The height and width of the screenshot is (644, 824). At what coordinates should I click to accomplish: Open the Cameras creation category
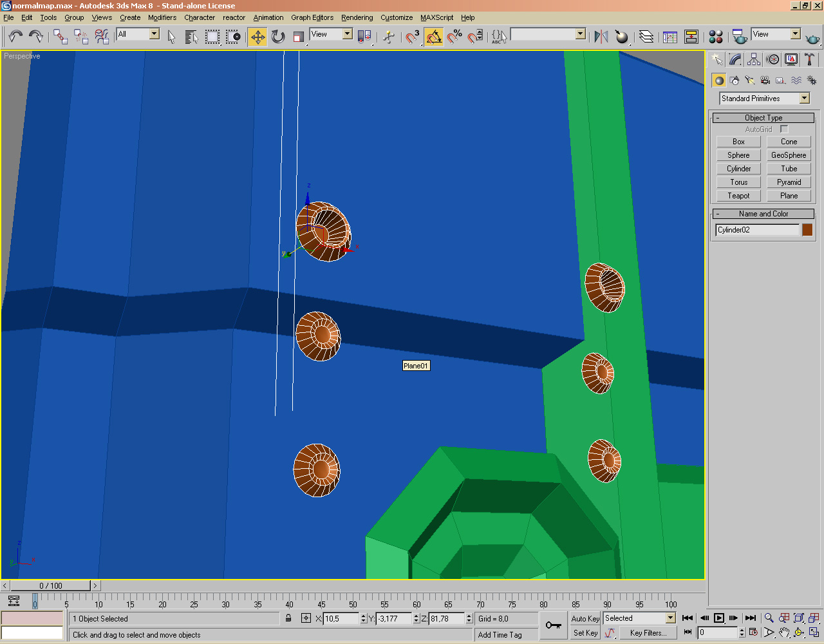point(765,80)
